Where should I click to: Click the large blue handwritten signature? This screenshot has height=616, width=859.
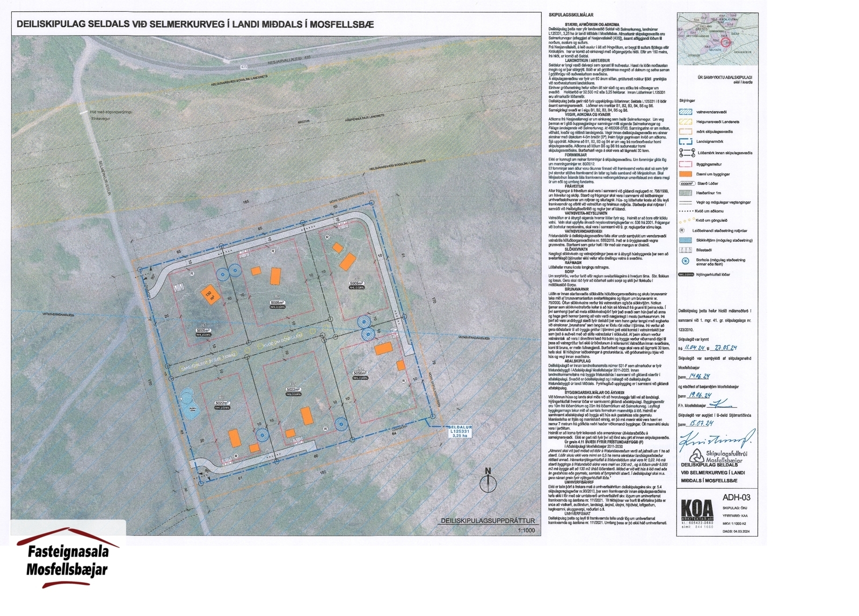[718, 439]
